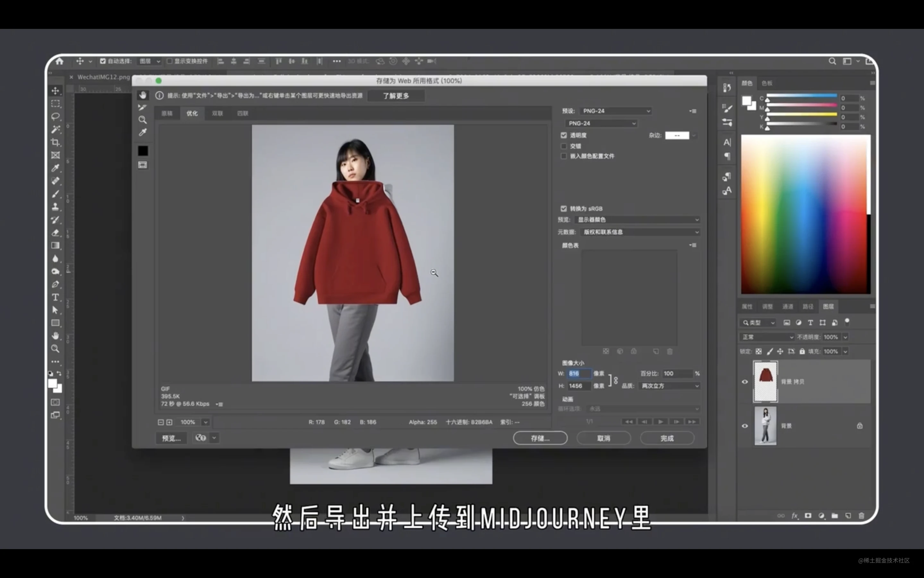This screenshot has width=924, height=578.
Task: Click the black eyedropper color swatch in dialog
Action: tap(143, 151)
